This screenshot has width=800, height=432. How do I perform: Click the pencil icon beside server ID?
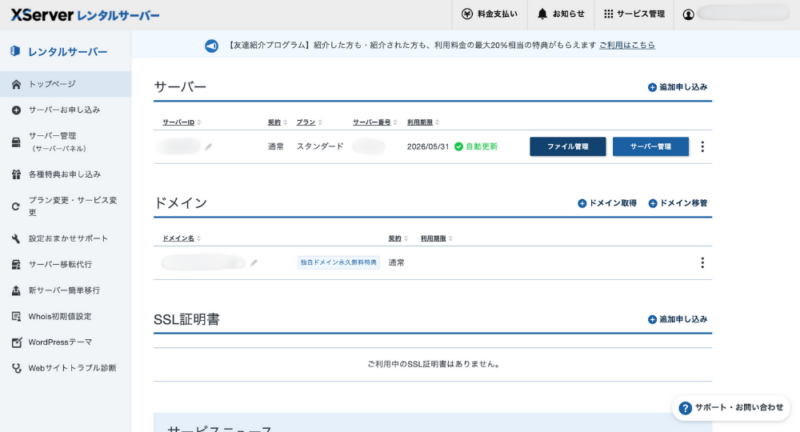pos(209,146)
